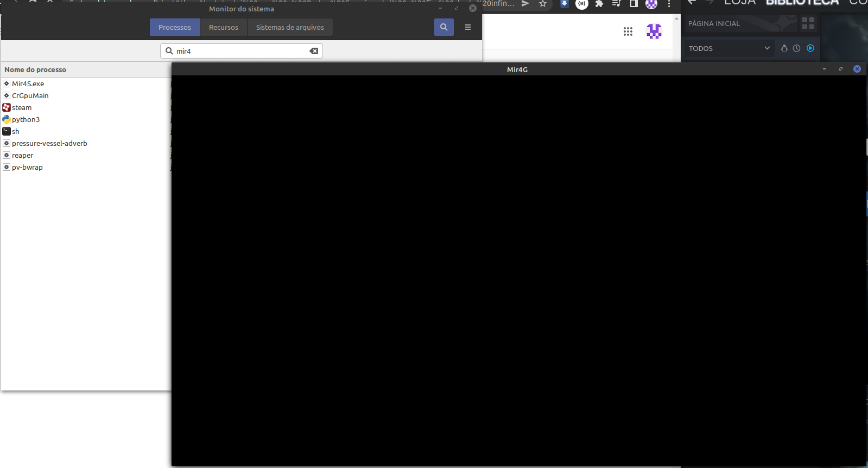Open the browser profile avatar in toolbar

click(651, 4)
